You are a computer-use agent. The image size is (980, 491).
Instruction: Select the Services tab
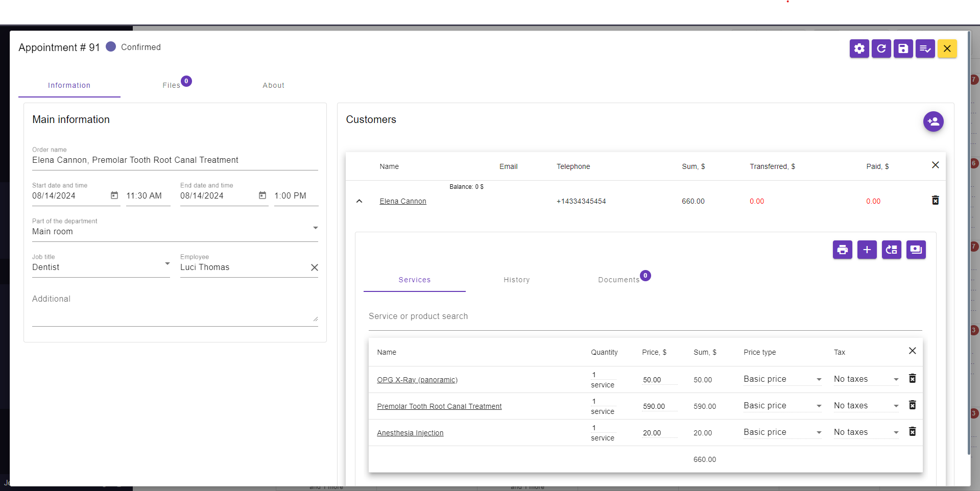415,280
